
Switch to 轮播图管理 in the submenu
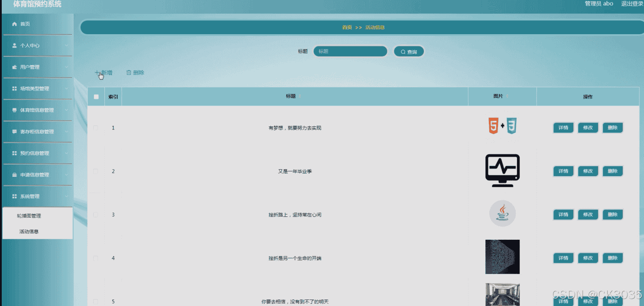pyautogui.click(x=29, y=215)
